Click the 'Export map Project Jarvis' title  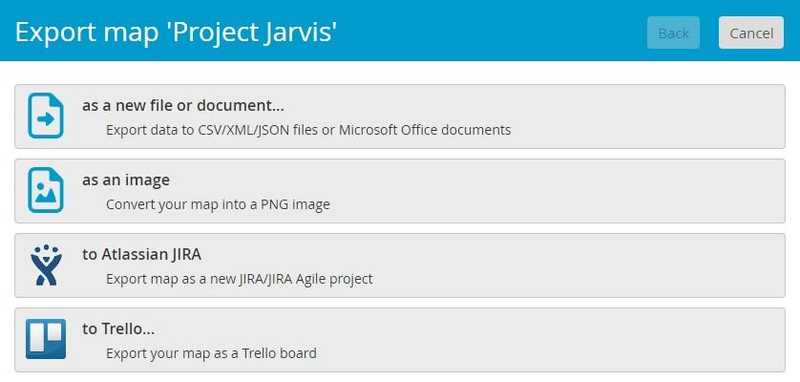(x=176, y=33)
